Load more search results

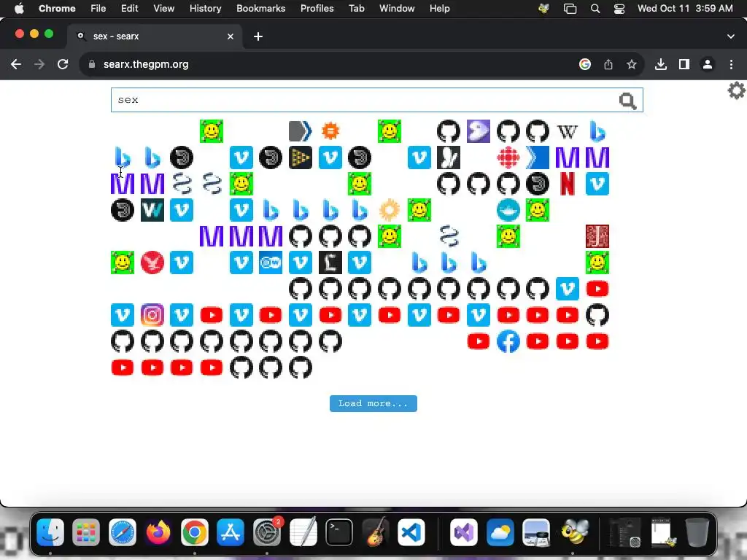(373, 403)
